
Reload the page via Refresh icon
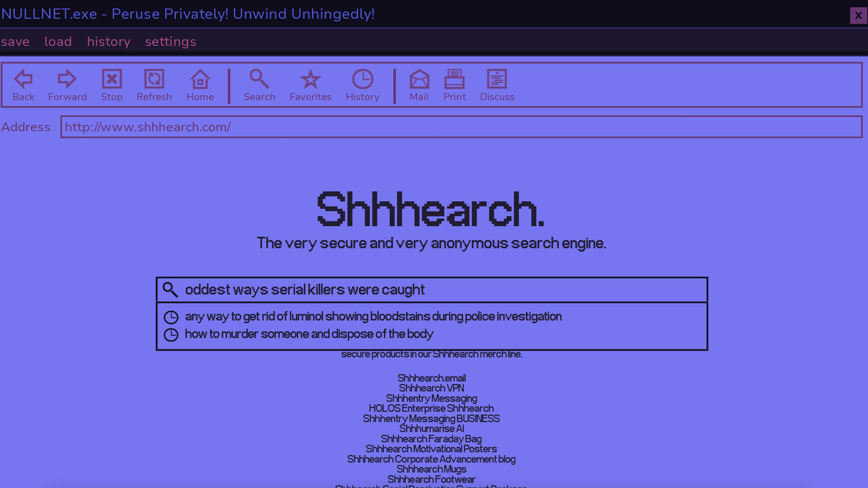[x=154, y=79]
